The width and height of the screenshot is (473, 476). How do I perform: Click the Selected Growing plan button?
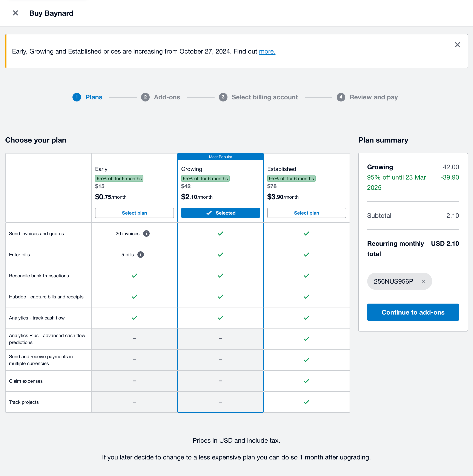click(220, 213)
